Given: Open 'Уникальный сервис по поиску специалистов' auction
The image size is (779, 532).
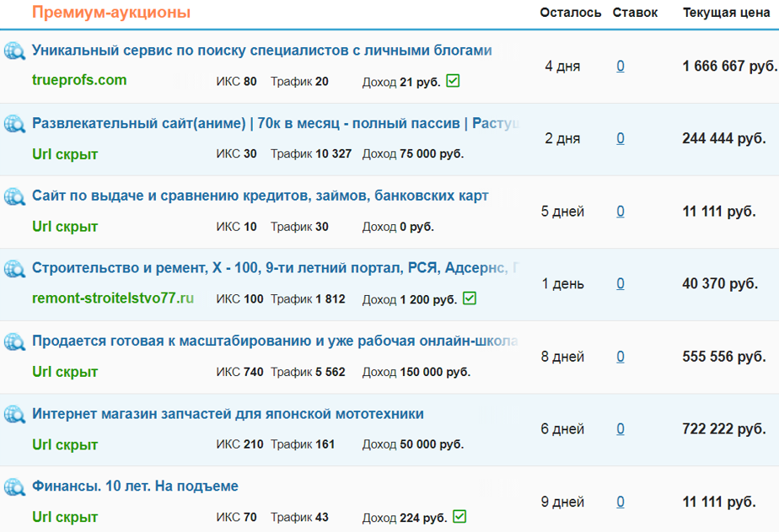Looking at the screenshot, I should point(262,51).
